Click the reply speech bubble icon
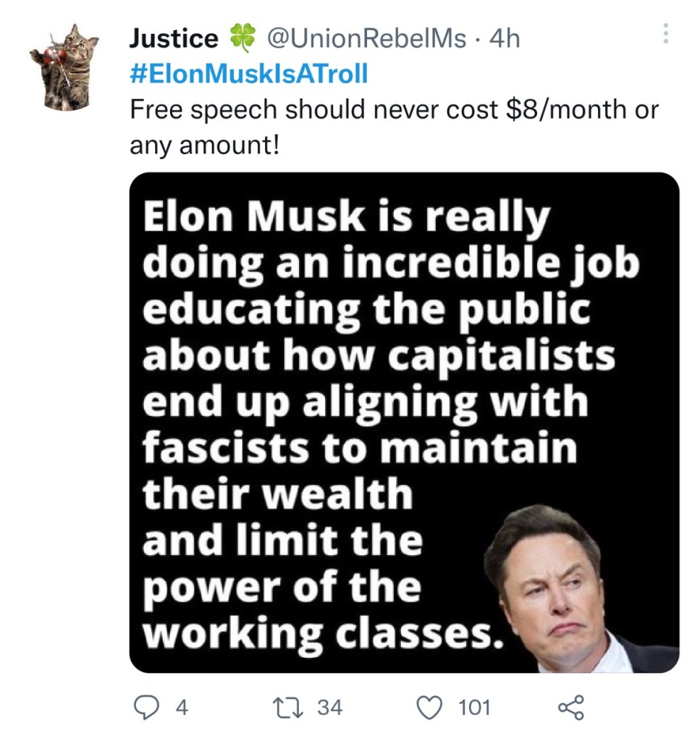 pyautogui.click(x=147, y=706)
